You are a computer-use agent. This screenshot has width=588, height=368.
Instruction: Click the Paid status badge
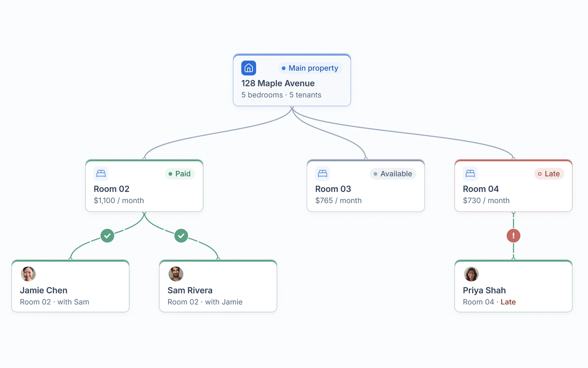point(180,174)
